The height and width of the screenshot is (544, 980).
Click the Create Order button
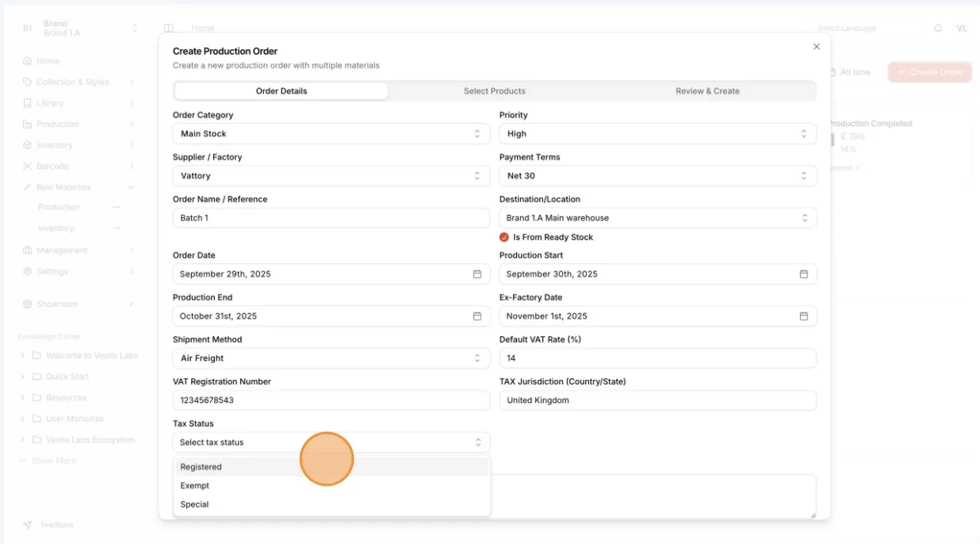930,72
